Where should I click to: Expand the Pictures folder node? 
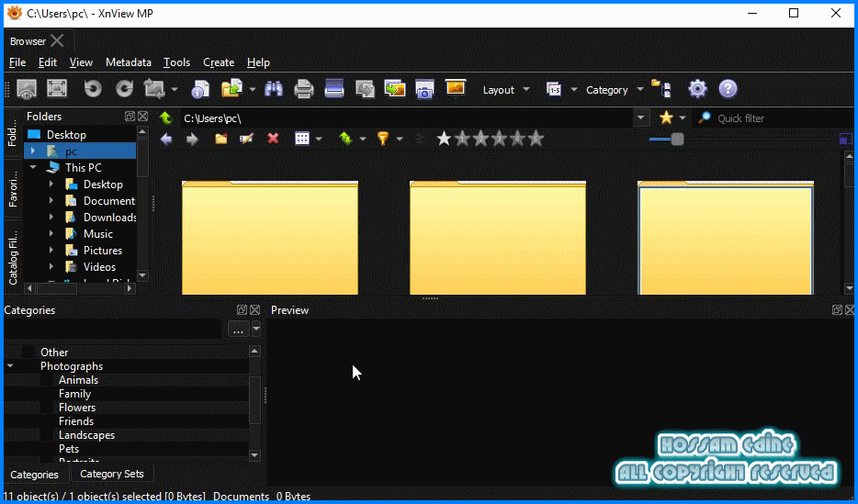(51, 251)
